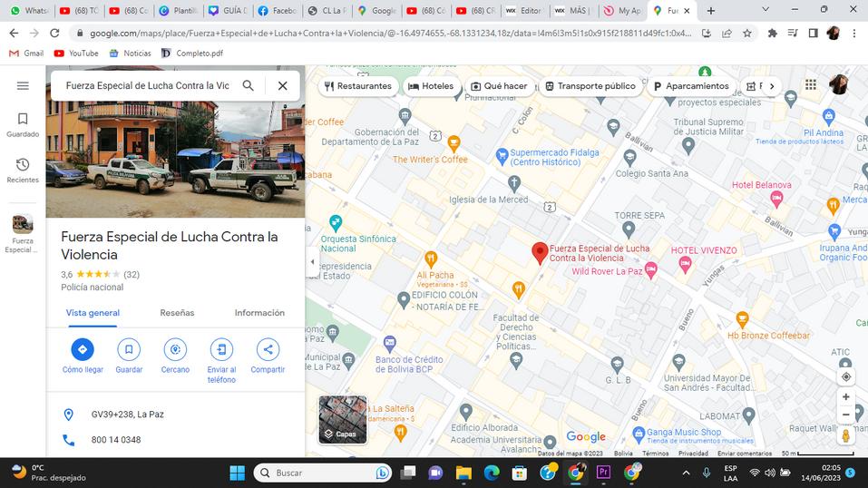Image resolution: width=868 pixels, height=488 pixels.
Task: Click the red Fuerza Especial map pin
Action: (x=540, y=252)
